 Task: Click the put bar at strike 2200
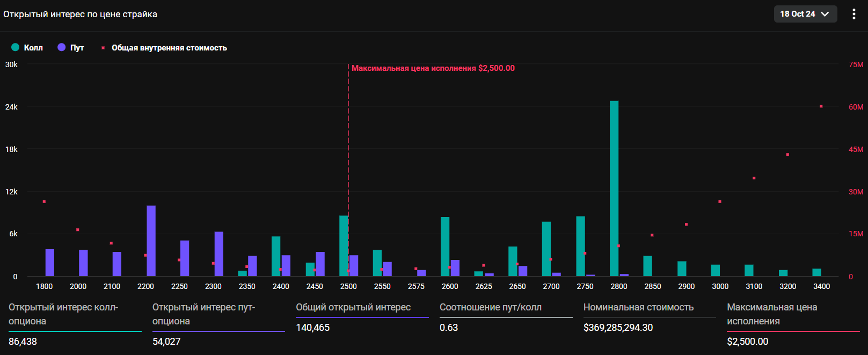point(151,241)
